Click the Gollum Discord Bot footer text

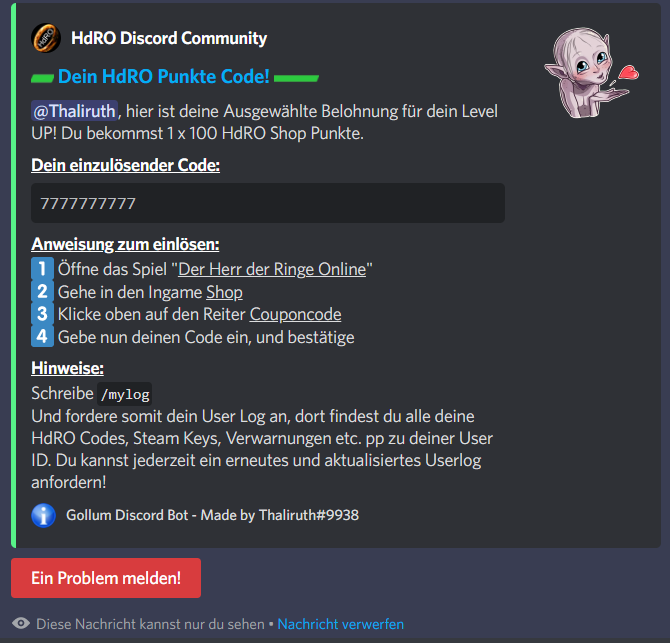[212, 515]
